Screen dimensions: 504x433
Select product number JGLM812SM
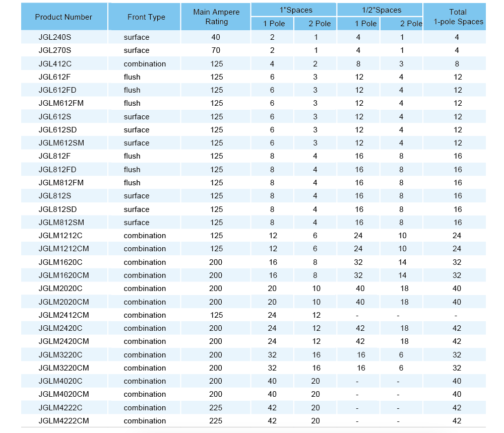point(61,223)
